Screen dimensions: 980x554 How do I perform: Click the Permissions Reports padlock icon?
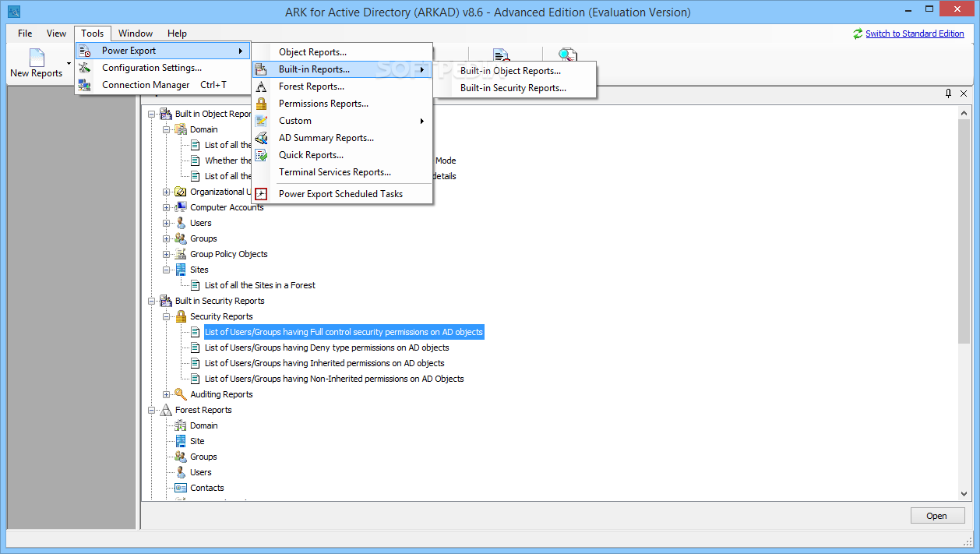tap(262, 104)
